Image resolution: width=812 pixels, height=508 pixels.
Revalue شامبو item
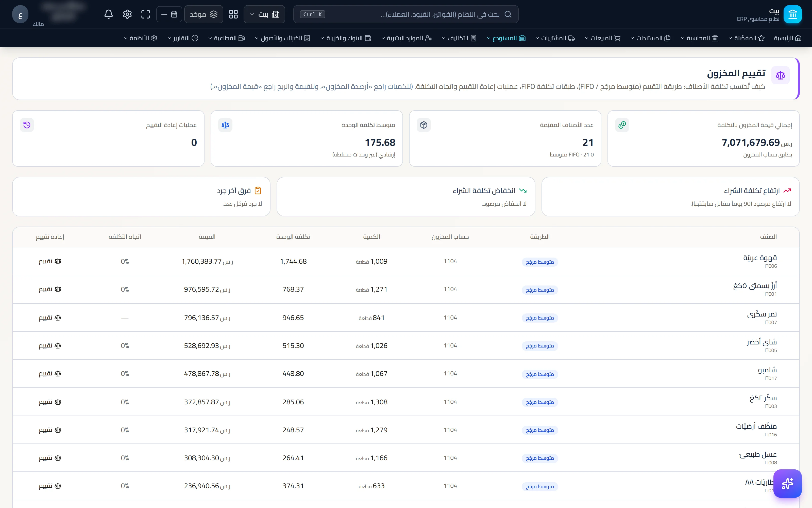pyautogui.click(x=50, y=374)
